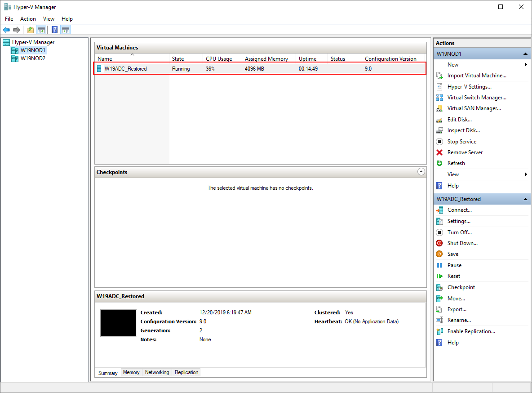Screen dimensions: 532x393
Task: Click the 36% CPU usage cell
Action: [210, 69]
